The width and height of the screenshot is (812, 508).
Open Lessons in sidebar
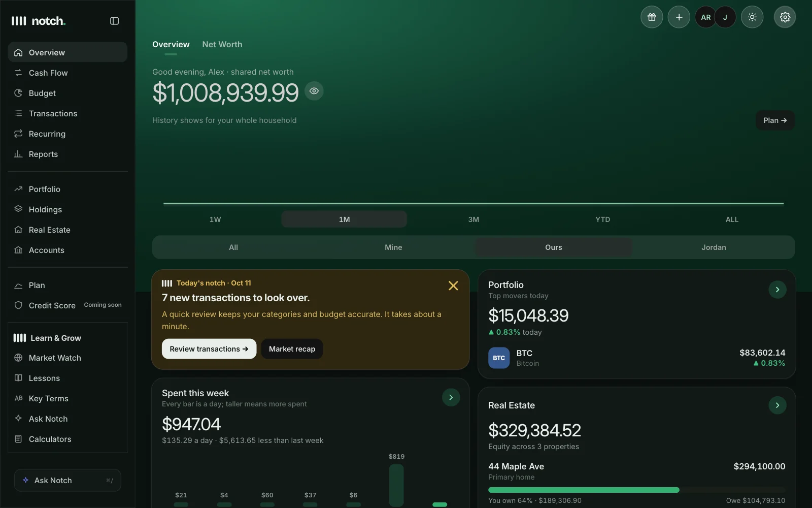[x=67, y=378]
